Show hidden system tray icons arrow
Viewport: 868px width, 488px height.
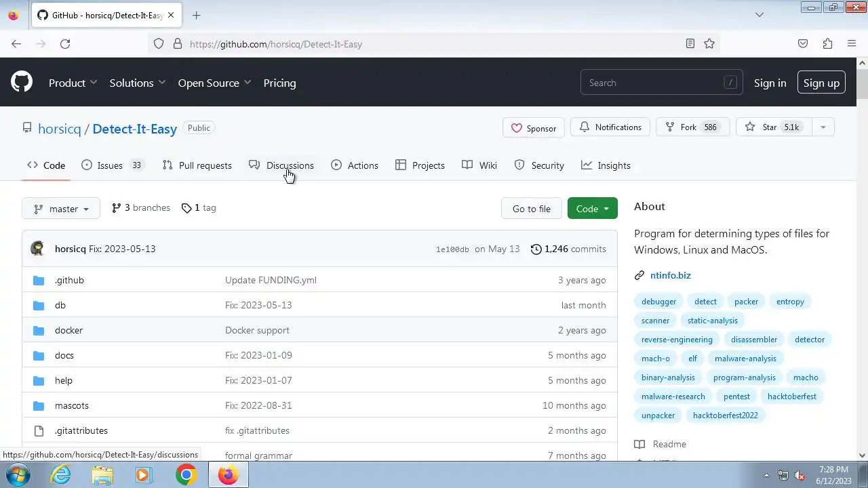click(x=767, y=475)
